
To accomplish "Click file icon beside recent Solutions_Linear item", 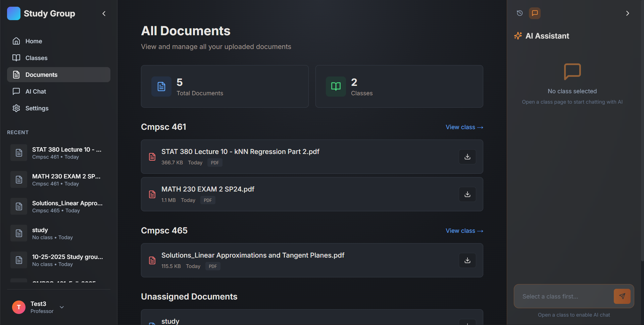I will pyautogui.click(x=19, y=206).
